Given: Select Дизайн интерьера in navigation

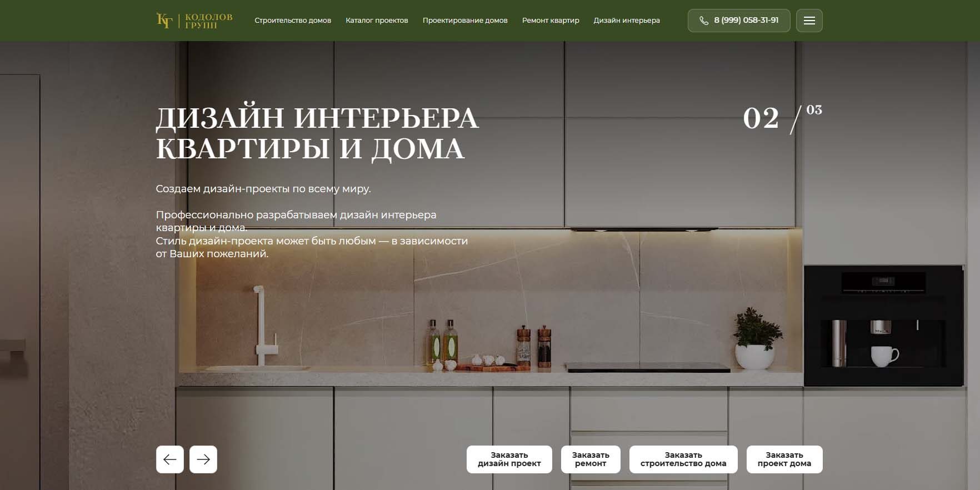Looking at the screenshot, I should click(627, 21).
